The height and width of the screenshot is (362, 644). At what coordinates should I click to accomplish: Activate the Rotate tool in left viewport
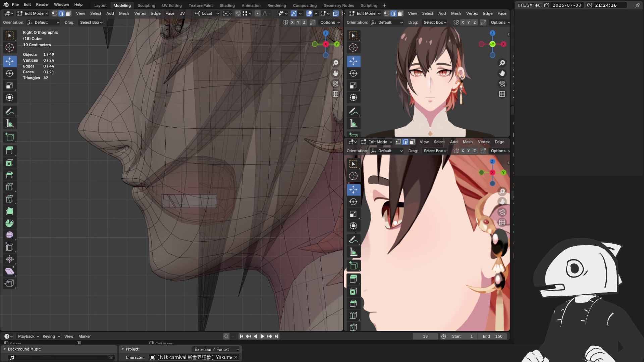pyautogui.click(x=10, y=73)
